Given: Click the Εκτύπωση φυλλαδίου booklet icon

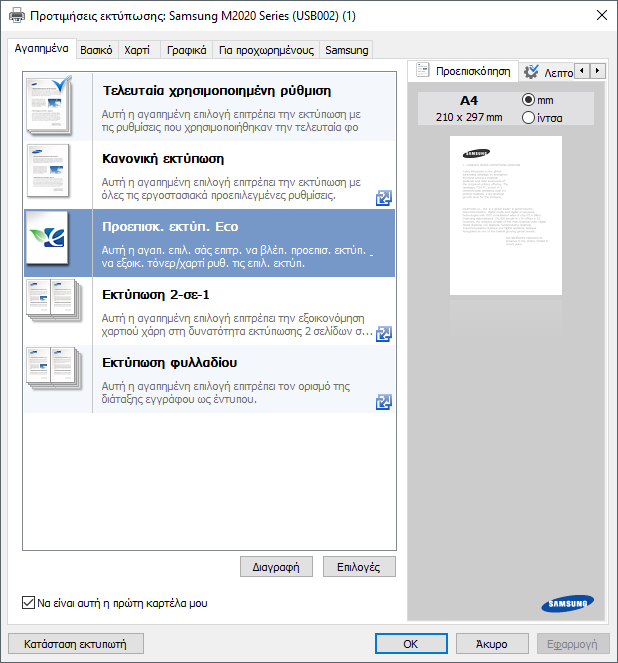Looking at the screenshot, I should [53, 368].
